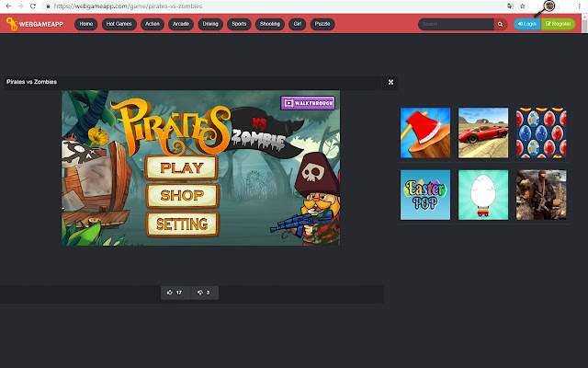Click the site Search input field

pos(456,24)
